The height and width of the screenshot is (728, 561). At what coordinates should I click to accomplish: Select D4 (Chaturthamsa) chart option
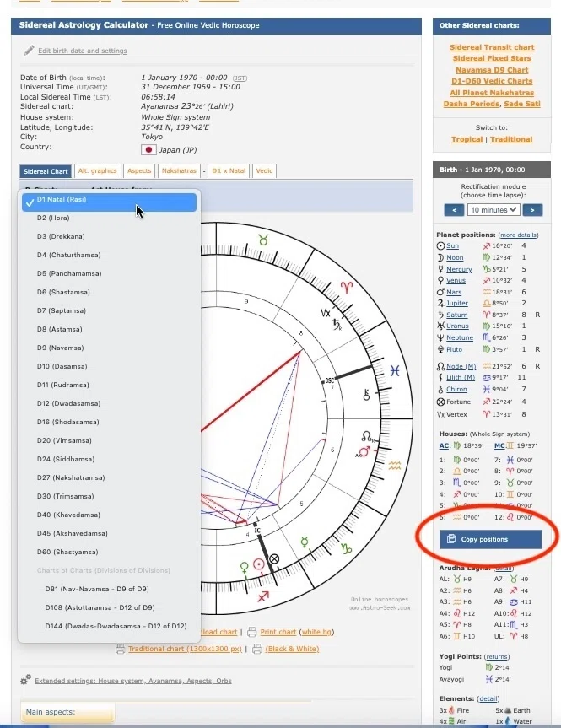[109, 255]
